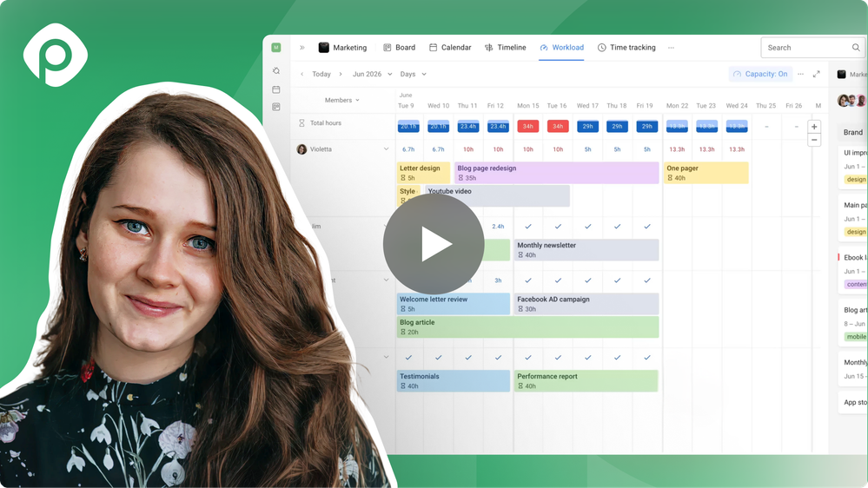Jump to Today in the workload
The image size is (868, 488).
(321, 74)
